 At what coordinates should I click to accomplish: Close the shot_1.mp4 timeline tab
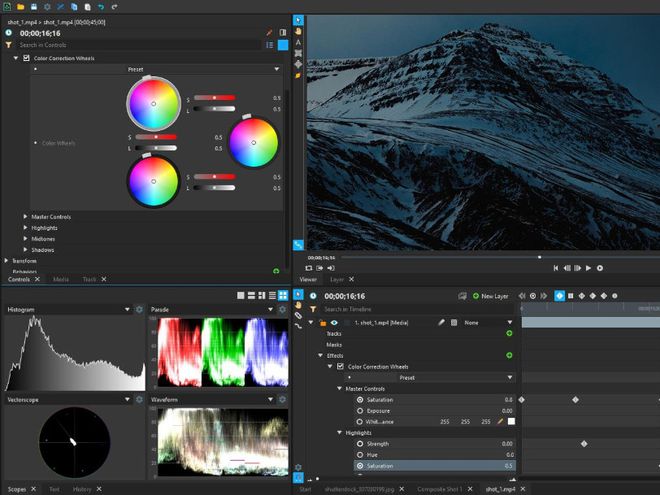pyautogui.click(x=523, y=489)
